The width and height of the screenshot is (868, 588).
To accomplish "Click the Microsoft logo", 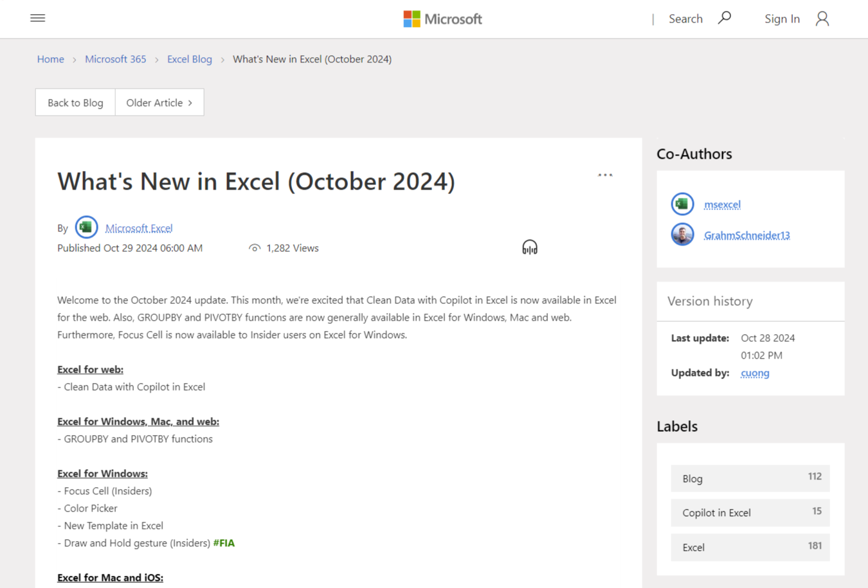I will pos(442,19).
